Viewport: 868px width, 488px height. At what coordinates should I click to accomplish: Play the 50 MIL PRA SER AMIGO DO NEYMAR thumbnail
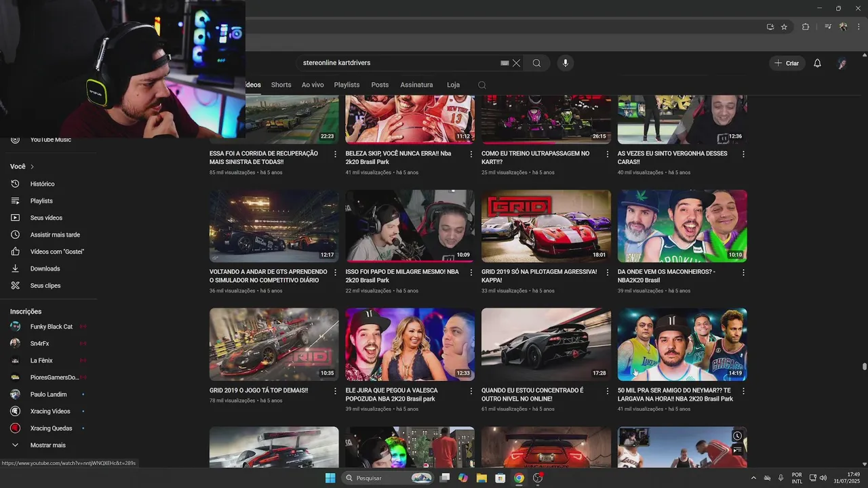tap(682, 344)
